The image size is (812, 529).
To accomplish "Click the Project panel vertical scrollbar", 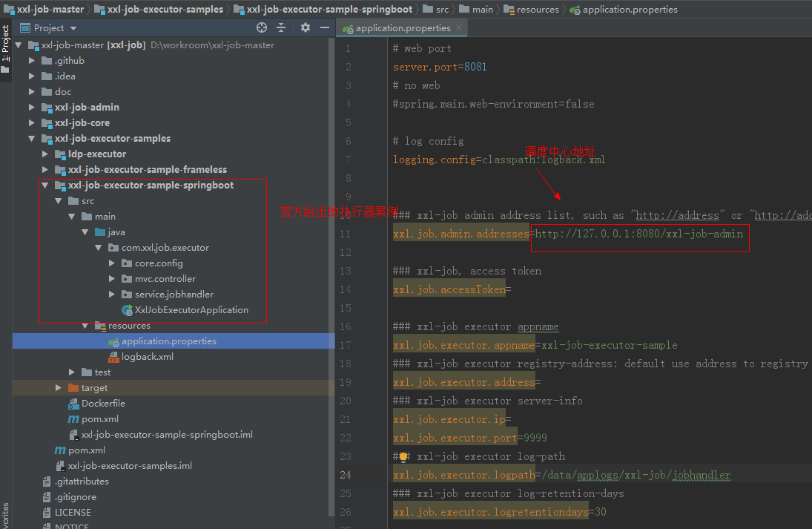I will point(331,277).
